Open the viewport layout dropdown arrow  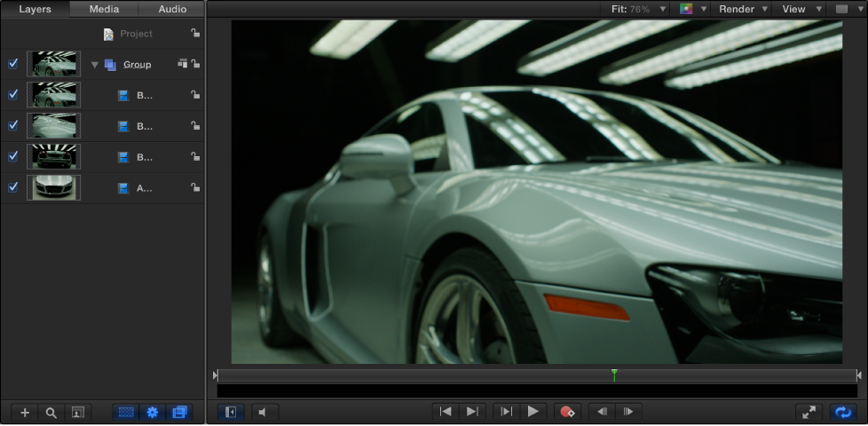coord(859,9)
